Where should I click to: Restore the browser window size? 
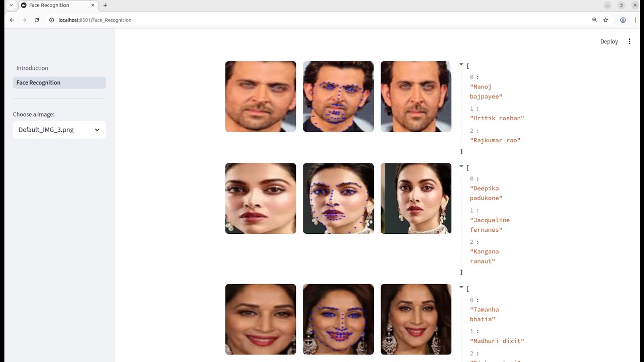coord(621,5)
